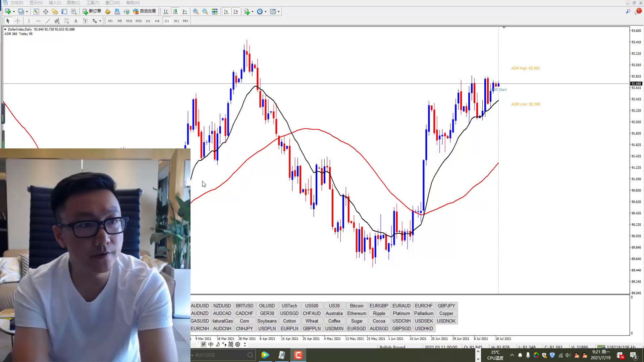The height and width of the screenshot is (362, 644).
Task: Toggle chart auto scroll
Action: tap(226, 12)
